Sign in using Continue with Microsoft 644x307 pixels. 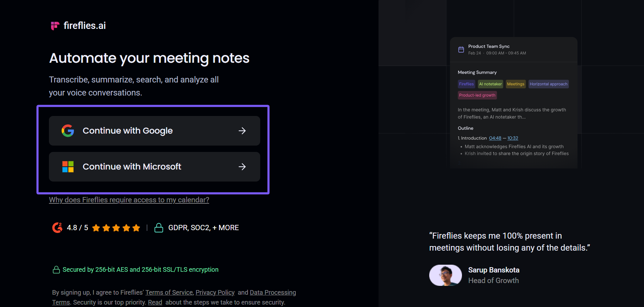coord(154,167)
